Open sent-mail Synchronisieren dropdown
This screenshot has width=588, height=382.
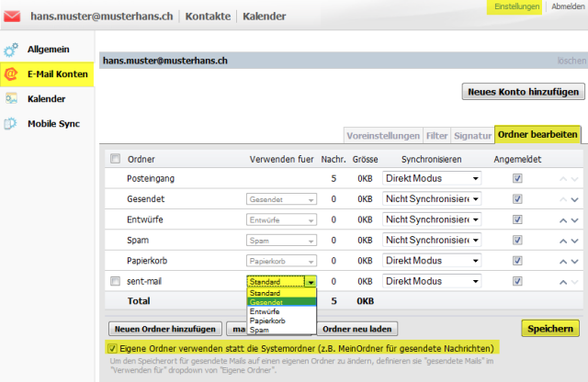point(432,281)
